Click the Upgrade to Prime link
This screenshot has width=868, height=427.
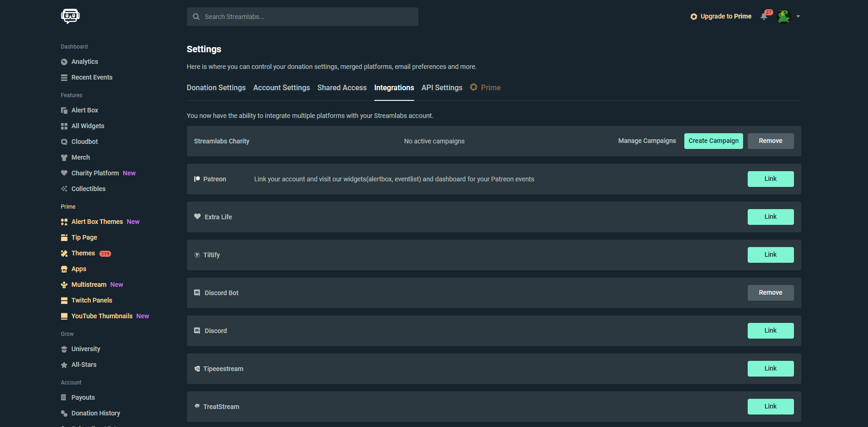pos(721,16)
